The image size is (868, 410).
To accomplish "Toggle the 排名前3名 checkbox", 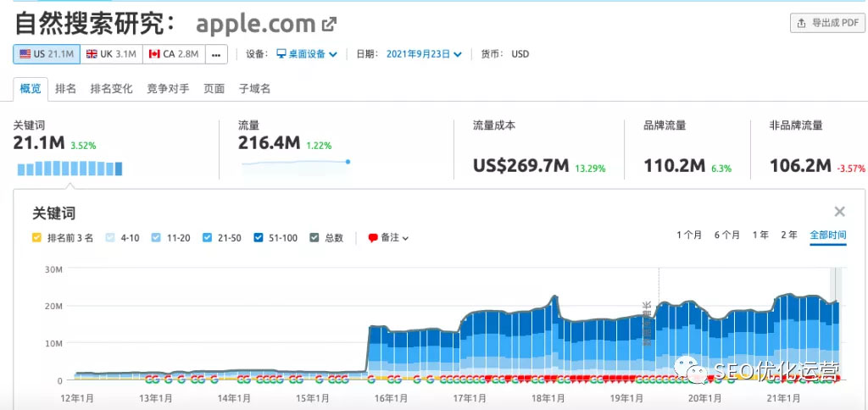I will tap(36, 238).
